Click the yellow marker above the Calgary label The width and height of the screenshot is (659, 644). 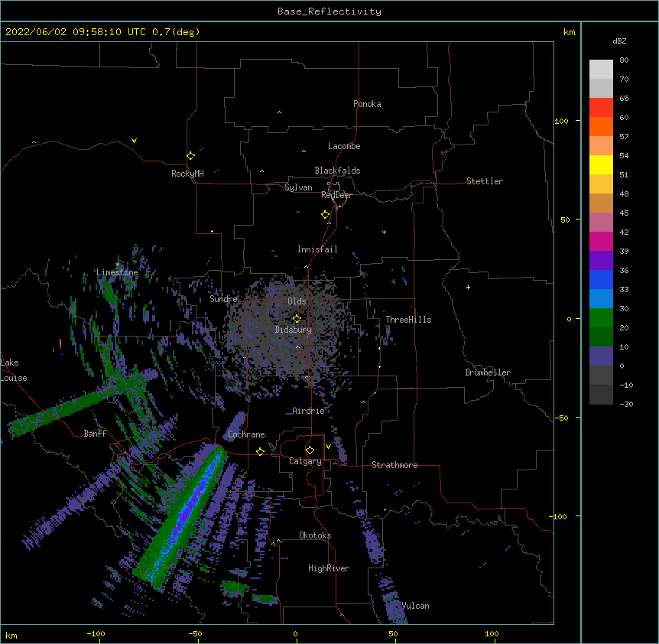(x=310, y=450)
